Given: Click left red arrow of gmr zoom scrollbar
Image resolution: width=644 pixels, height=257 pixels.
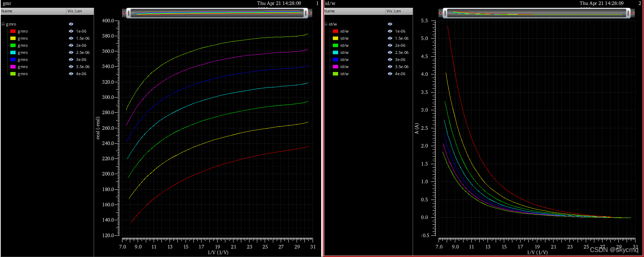Looking at the screenshot, I should pos(124,13).
